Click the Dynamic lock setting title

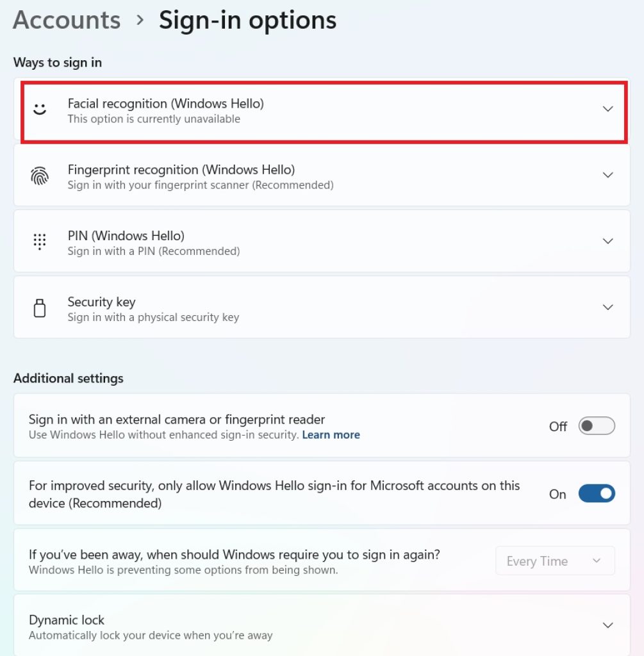click(x=67, y=619)
